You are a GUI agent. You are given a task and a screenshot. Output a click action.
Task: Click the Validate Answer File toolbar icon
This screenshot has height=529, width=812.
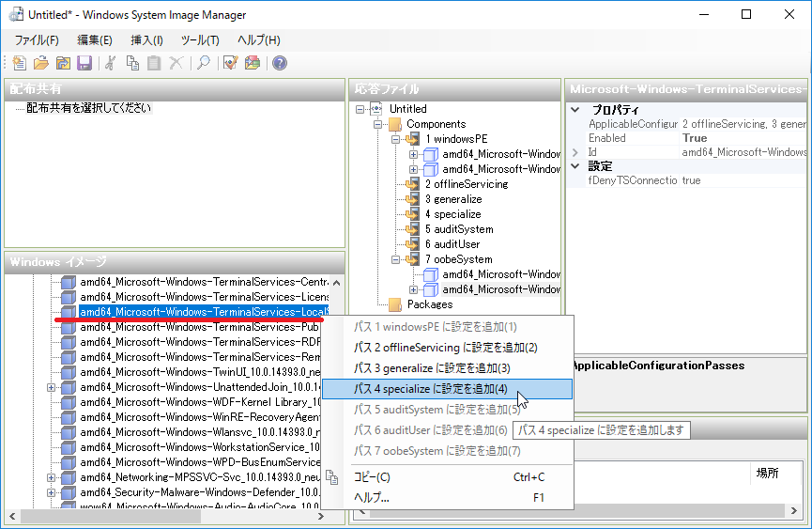pyautogui.click(x=230, y=63)
